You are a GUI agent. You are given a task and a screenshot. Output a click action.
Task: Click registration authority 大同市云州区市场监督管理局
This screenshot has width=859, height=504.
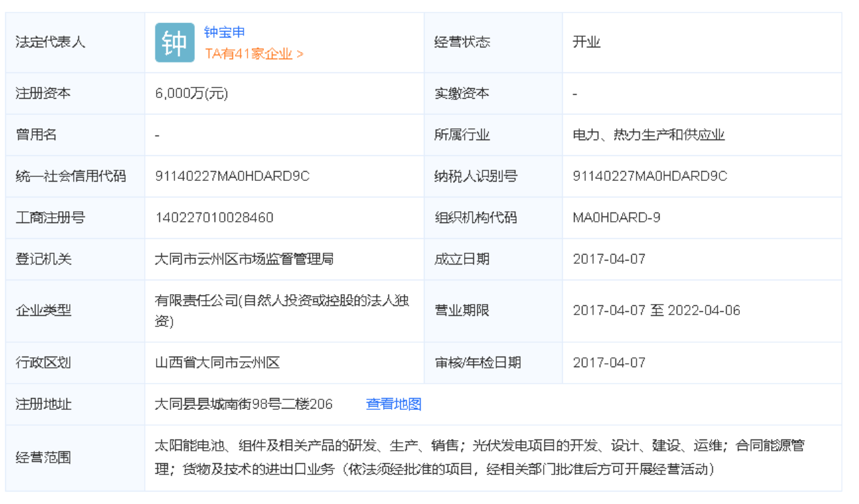244,259
